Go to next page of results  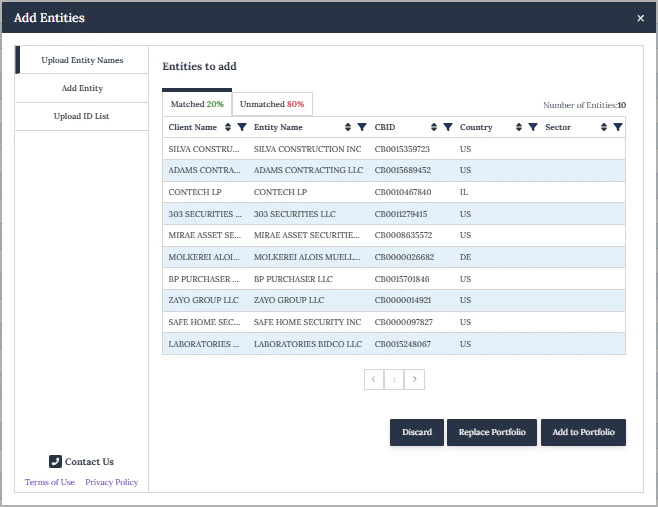point(415,379)
